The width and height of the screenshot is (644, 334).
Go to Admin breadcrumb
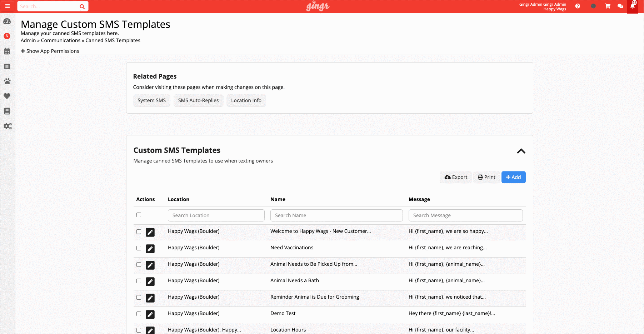pos(28,40)
